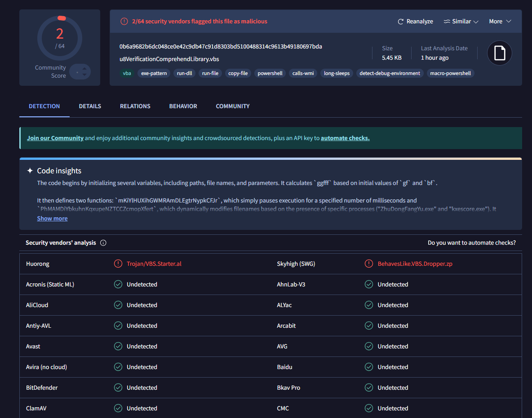Image resolution: width=532 pixels, height=418 pixels.
Task: Click the check icon for Acronis (Static ML)
Action: pos(118,285)
